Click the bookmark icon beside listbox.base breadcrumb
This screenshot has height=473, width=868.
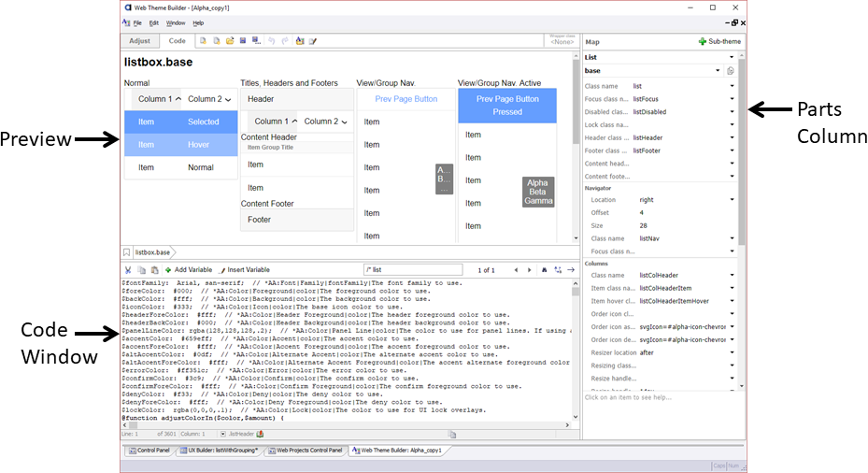[127, 252]
